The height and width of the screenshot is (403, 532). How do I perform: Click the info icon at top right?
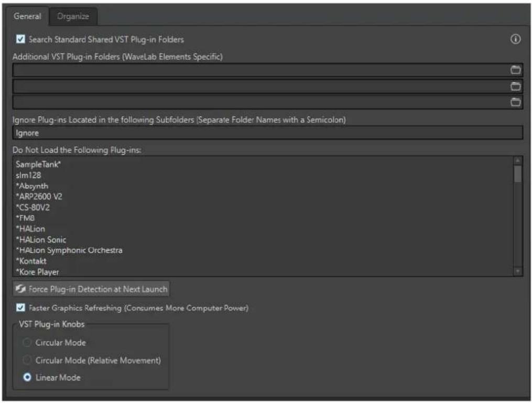(x=515, y=39)
